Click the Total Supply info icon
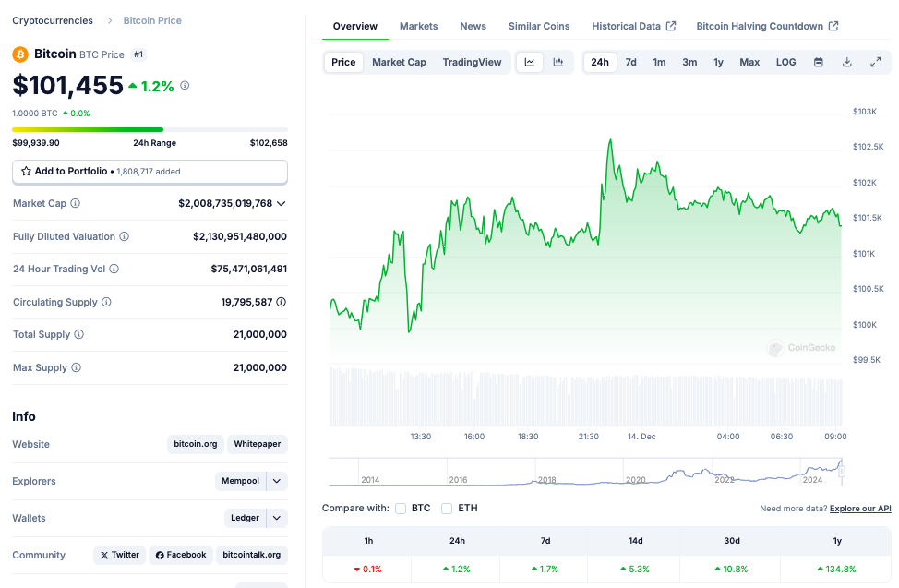The image size is (899, 588). tap(79, 334)
